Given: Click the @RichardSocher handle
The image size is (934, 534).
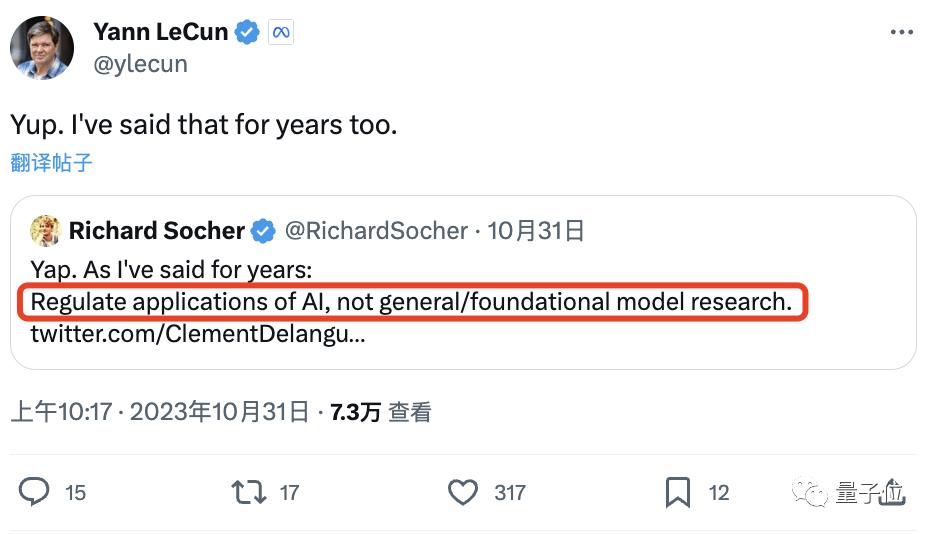Looking at the screenshot, I should click(x=376, y=231).
